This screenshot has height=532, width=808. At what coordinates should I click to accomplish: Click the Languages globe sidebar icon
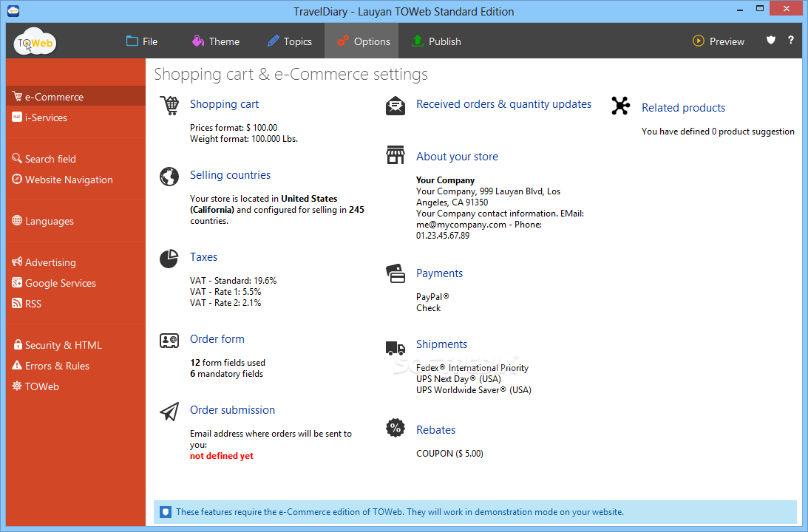17,220
